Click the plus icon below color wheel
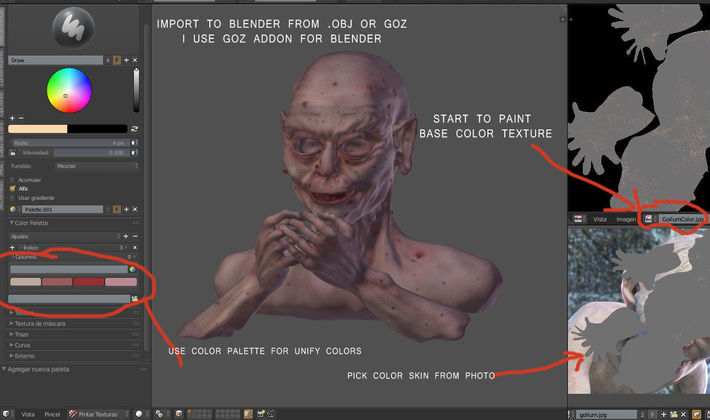710x420 pixels. click(12, 118)
